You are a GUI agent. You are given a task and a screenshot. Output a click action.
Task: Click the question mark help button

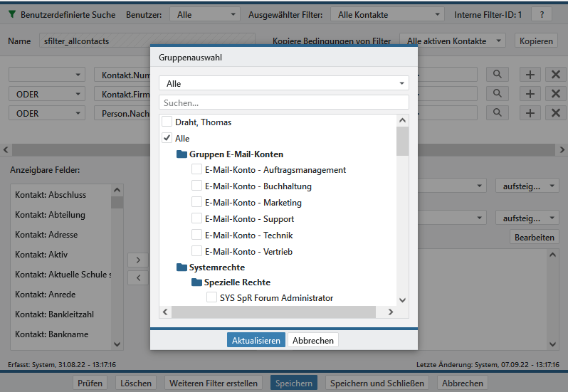pos(541,14)
